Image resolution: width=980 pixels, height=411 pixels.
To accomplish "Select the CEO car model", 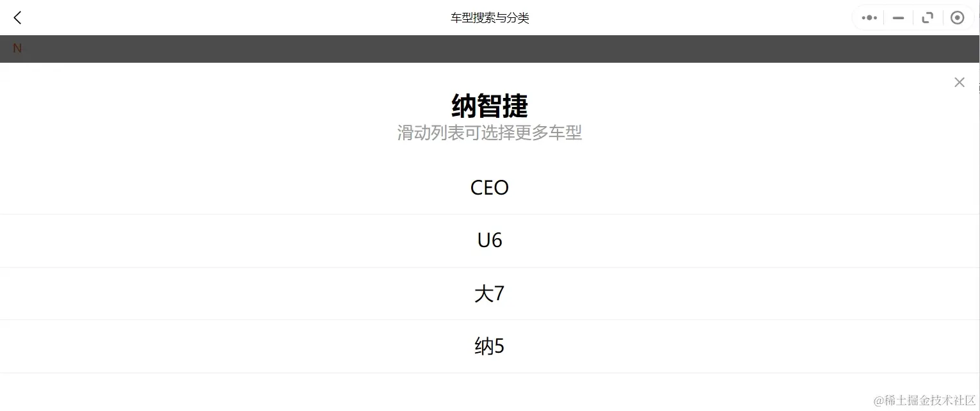I will point(489,187).
